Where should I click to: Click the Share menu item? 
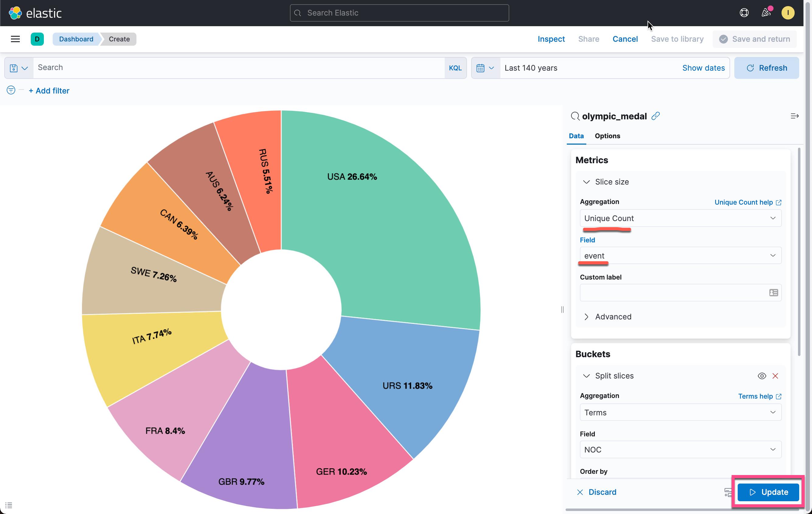coord(588,39)
